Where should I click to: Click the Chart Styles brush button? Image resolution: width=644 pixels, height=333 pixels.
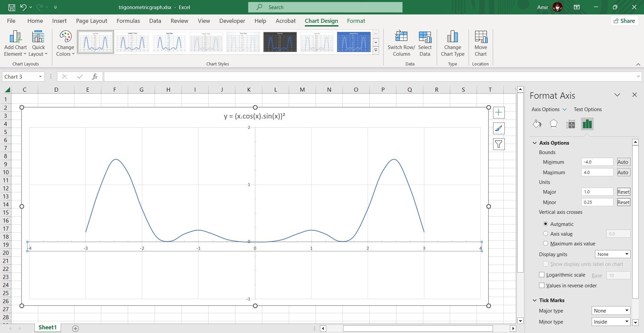pos(499,128)
